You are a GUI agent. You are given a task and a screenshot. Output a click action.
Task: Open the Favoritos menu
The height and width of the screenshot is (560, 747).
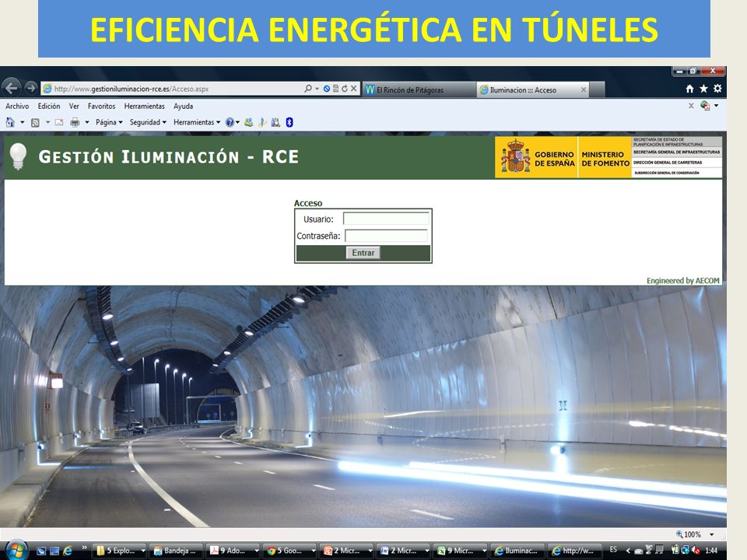tap(101, 107)
